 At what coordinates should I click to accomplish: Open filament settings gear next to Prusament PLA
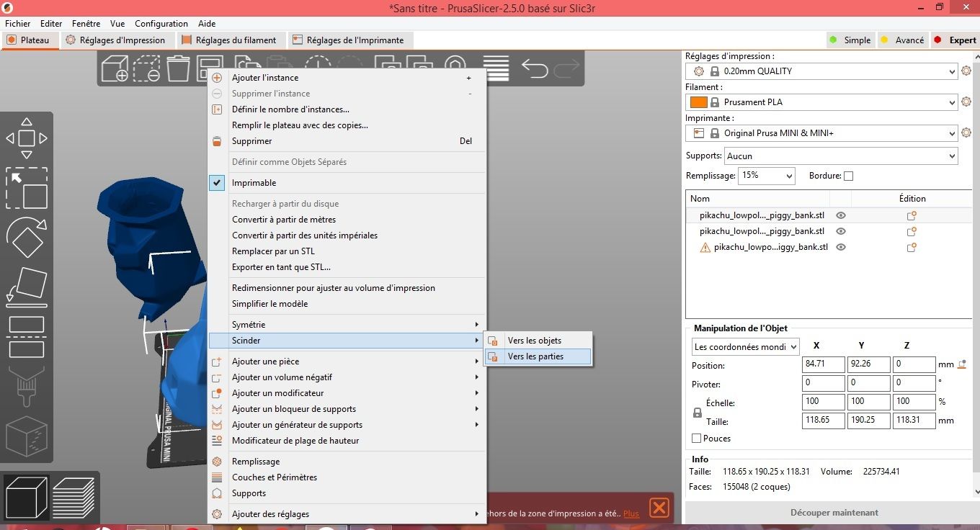pos(966,102)
